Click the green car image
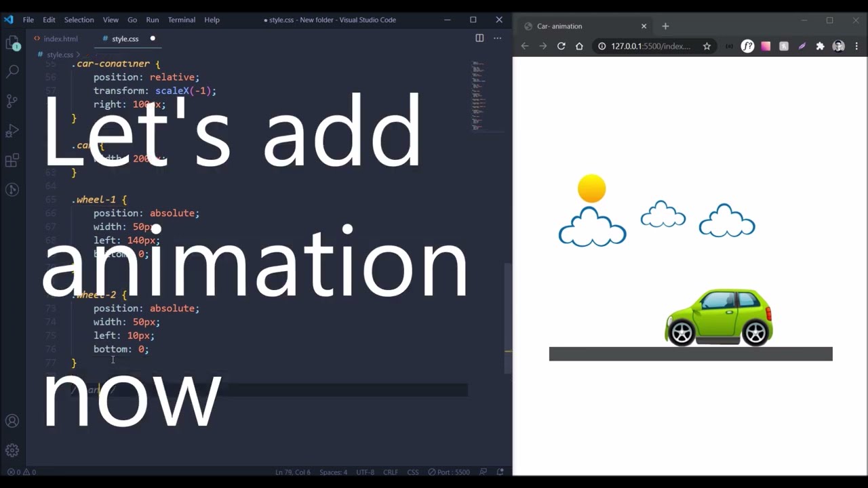Image resolution: width=868 pixels, height=488 pixels. click(x=719, y=317)
